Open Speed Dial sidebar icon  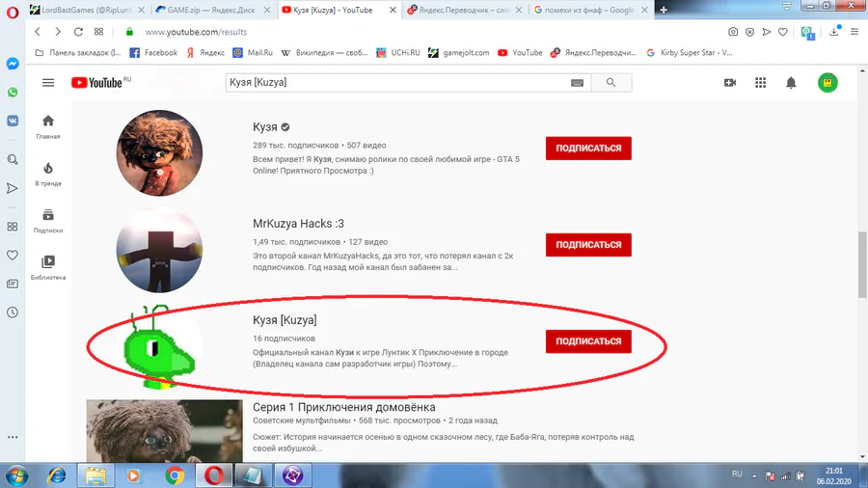click(x=13, y=227)
